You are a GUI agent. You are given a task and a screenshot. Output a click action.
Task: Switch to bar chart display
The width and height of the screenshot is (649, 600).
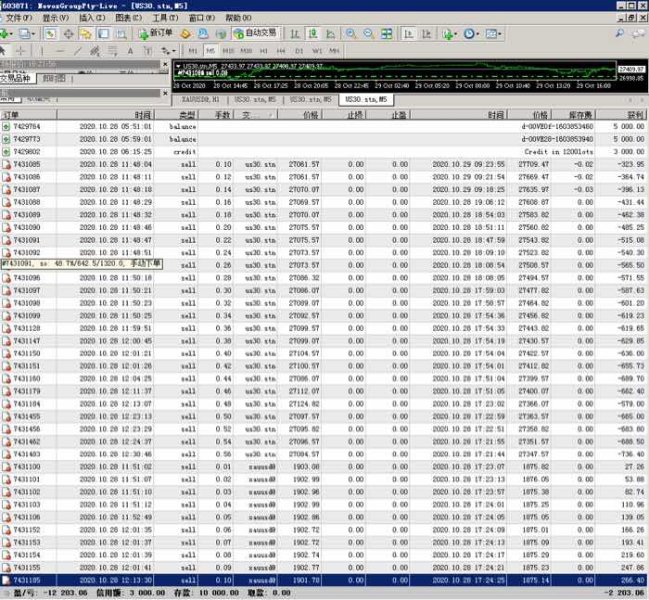point(295,34)
